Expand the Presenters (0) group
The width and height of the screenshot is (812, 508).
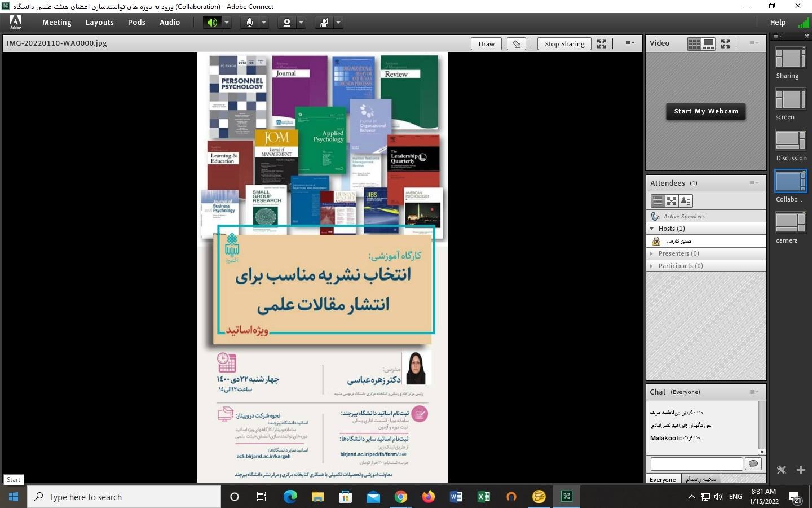click(652, 253)
